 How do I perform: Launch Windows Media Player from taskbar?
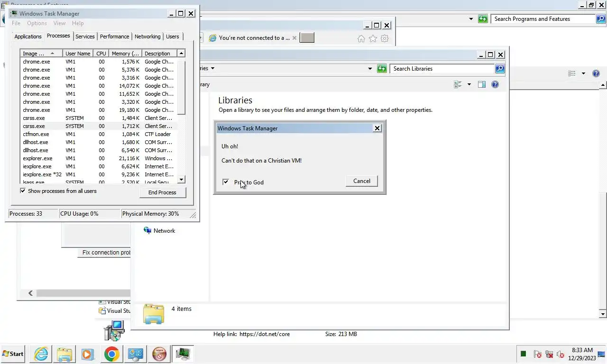point(88,354)
